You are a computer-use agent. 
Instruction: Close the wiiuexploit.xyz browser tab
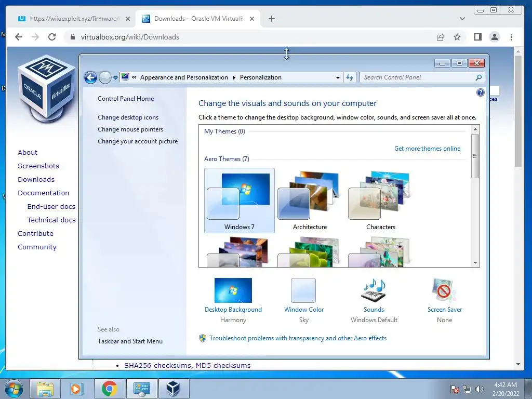(128, 19)
